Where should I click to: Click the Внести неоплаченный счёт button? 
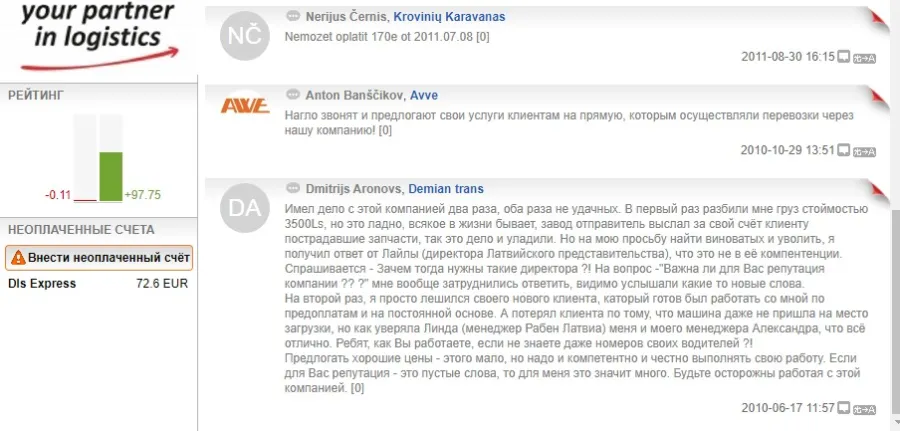(99, 258)
